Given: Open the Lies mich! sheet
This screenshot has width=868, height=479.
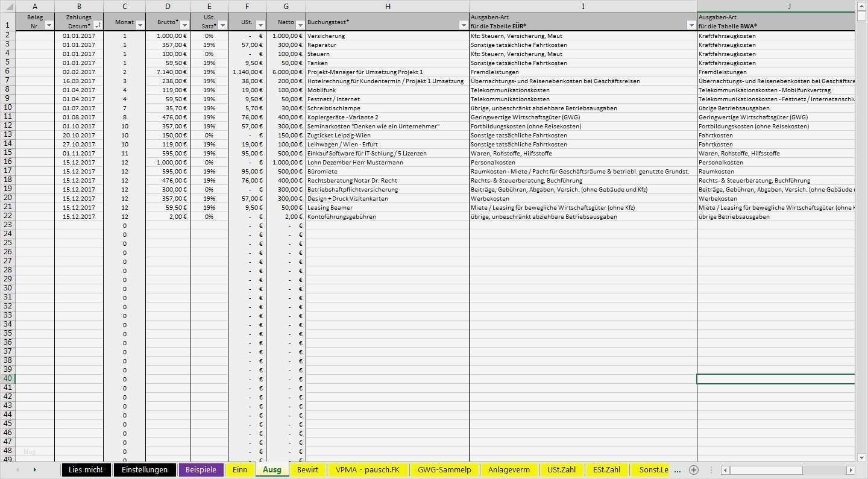Looking at the screenshot, I should 86,469.
